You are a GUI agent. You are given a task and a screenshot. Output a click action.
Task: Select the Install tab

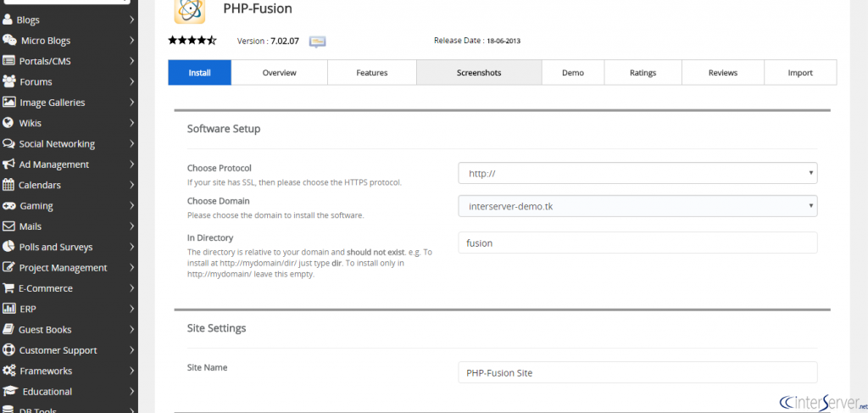pyautogui.click(x=199, y=73)
